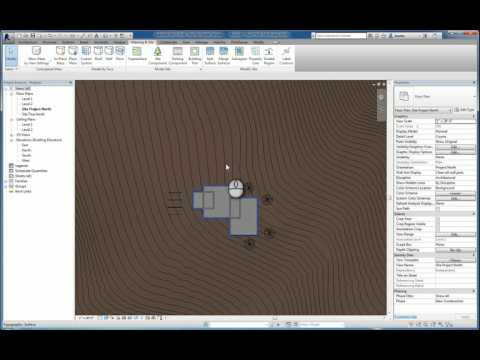Viewport: 480px width, 360px height.
Task: Select the Merge Surfaces tool
Action: tap(224, 55)
